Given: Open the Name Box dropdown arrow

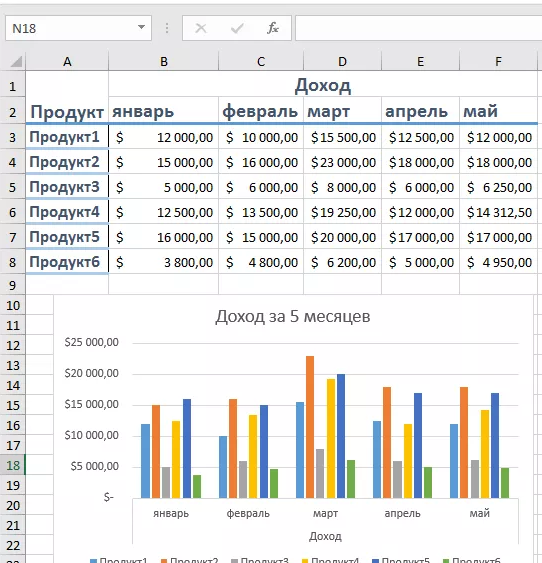Looking at the screenshot, I should [x=141, y=27].
